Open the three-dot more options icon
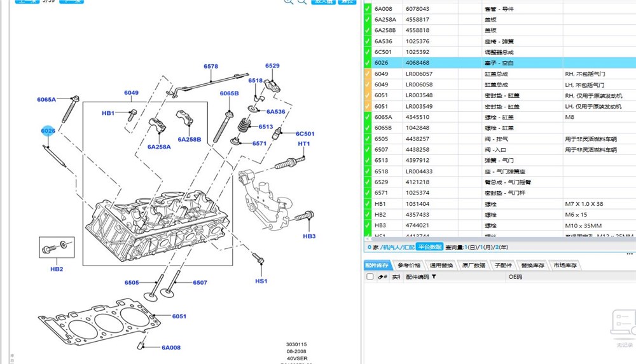636x364 pixels. click(x=630, y=254)
